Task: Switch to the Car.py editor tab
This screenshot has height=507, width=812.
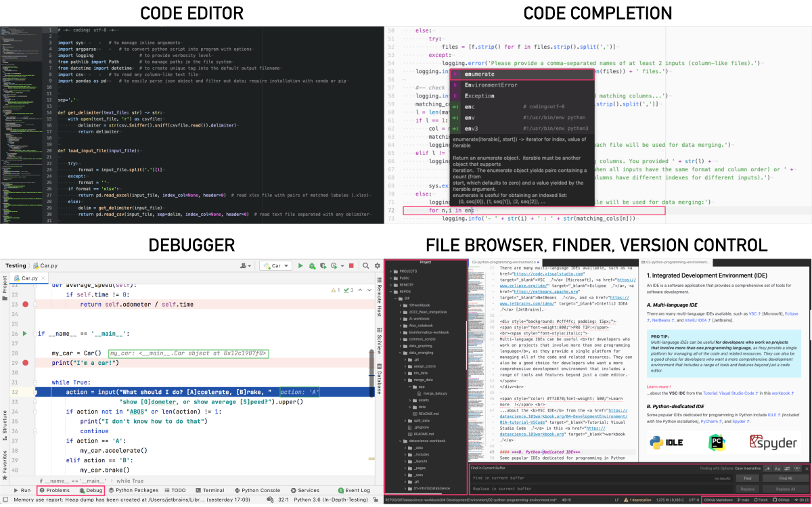Action: coord(30,278)
